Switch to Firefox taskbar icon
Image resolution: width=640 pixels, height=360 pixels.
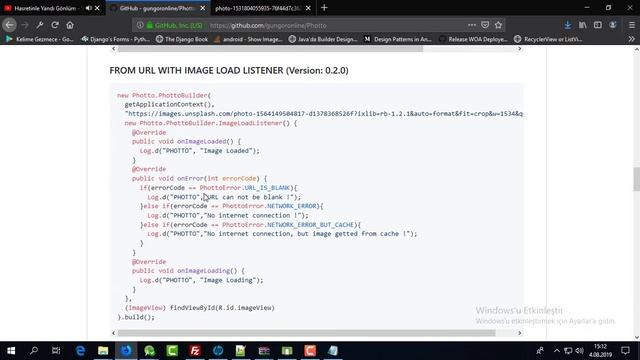126,351
